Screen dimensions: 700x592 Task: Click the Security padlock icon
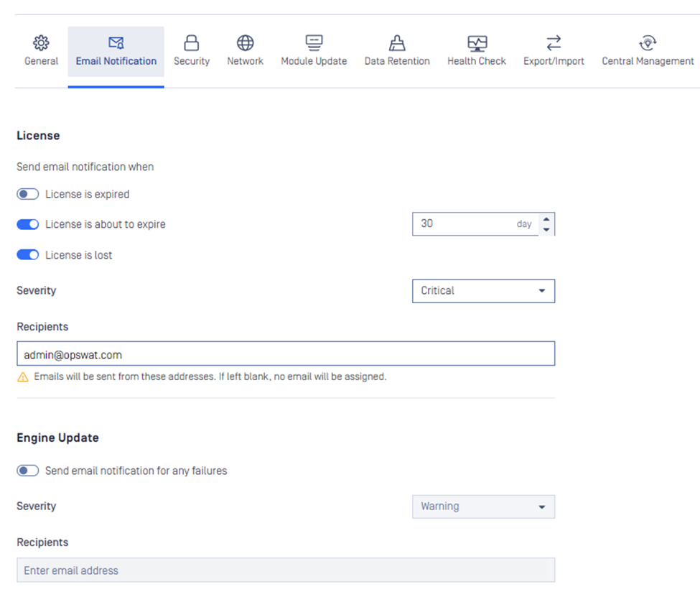pos(192,42)
